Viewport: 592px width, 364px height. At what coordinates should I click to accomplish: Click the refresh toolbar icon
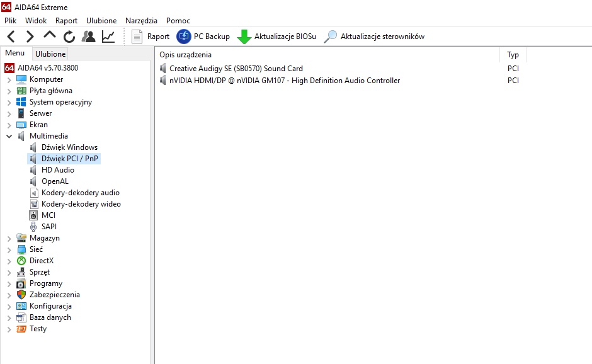pyautogui.click(x=69, y=37)
